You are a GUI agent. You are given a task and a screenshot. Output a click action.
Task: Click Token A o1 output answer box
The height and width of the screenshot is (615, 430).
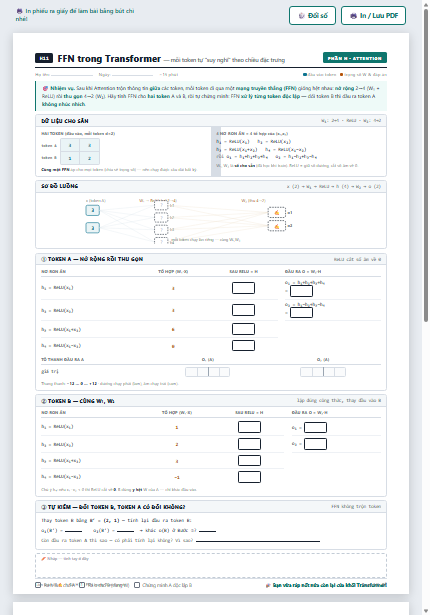301,291
